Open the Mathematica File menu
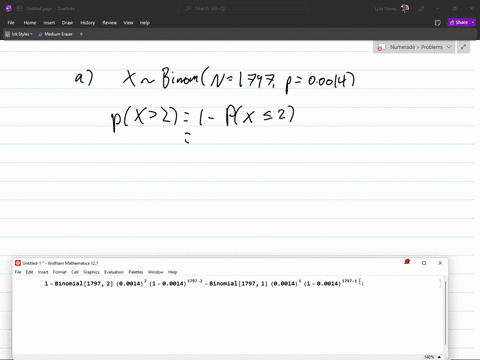The width and height of the screenshot is (480, 360). (x=18, y=272)
